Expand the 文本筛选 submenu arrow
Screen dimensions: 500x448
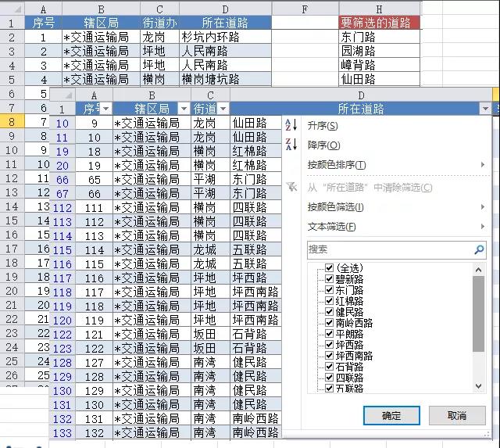coord(483,227)
